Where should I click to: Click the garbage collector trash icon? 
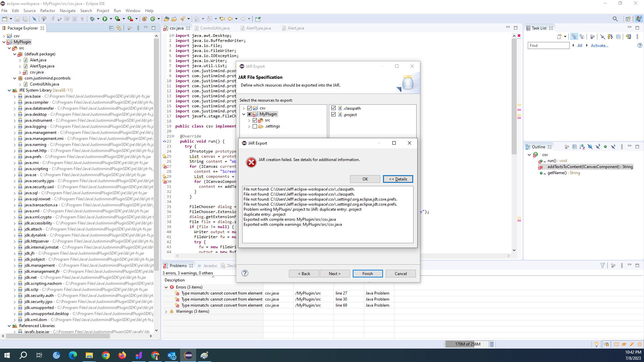491,344
